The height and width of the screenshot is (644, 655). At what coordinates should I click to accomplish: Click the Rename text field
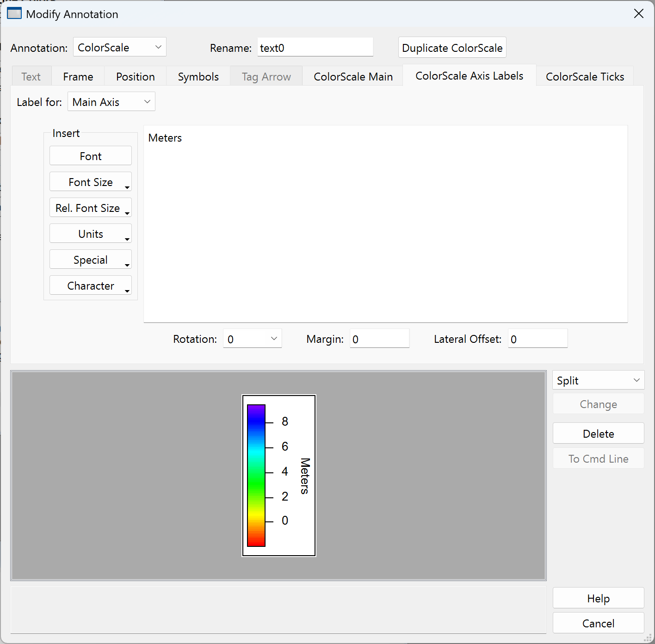point(315,48)
